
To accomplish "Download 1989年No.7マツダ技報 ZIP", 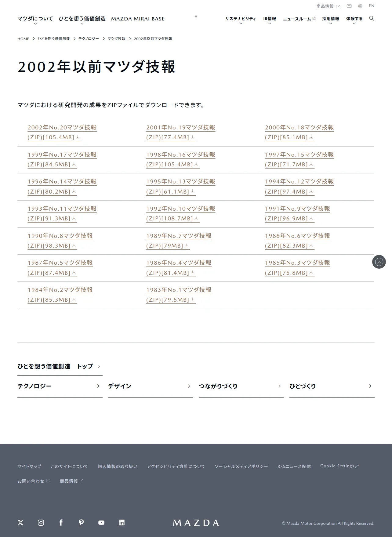I will coord(179,241).
